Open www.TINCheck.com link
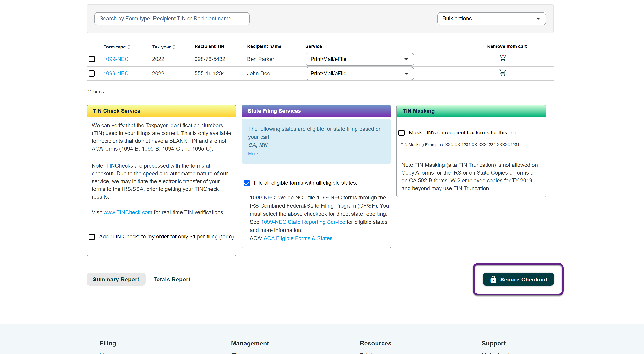644x354 pixels. click(128, 212)
